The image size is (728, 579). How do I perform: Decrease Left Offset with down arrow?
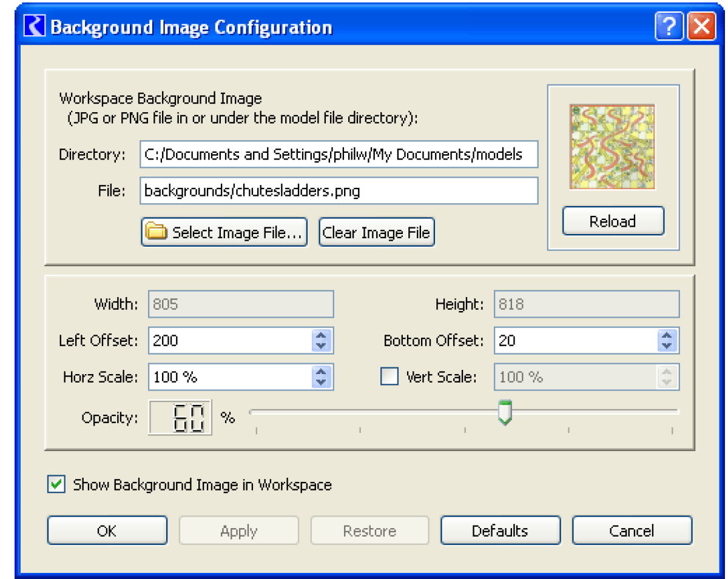[x=321, y=346]
